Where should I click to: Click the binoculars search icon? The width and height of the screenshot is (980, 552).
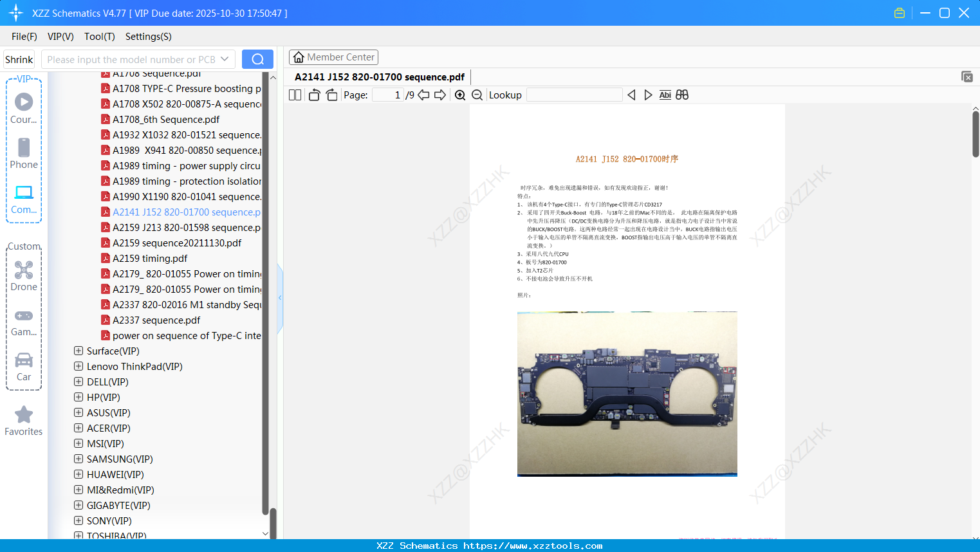[x=682, y=95]
